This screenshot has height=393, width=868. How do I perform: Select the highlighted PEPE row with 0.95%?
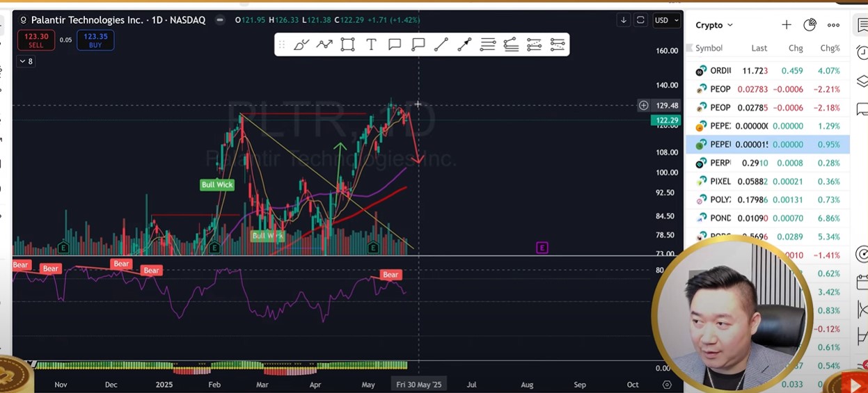767,145
